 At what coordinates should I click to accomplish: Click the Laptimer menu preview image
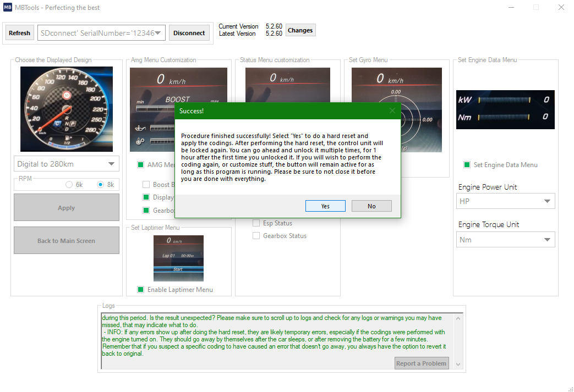click(x=178, y=258)
